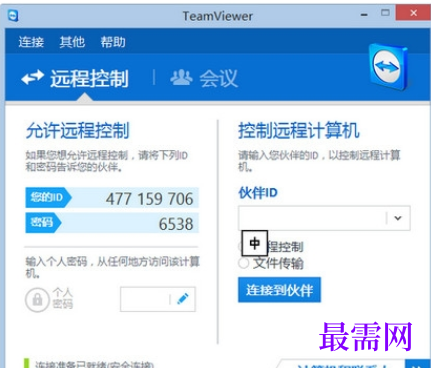Minimize the TeamViewer window
Screen dimensions: 431x368
point(364,14)
